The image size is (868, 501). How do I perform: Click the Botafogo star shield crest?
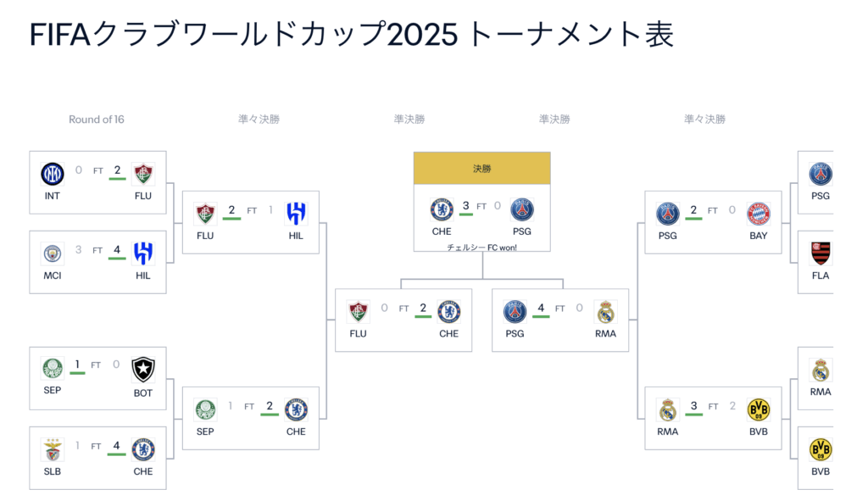click(x=142, y=370)
